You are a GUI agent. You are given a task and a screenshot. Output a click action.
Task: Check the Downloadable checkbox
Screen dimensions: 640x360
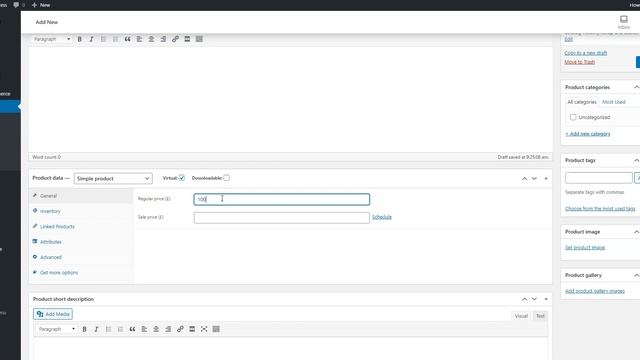click(x=227, y=178)
